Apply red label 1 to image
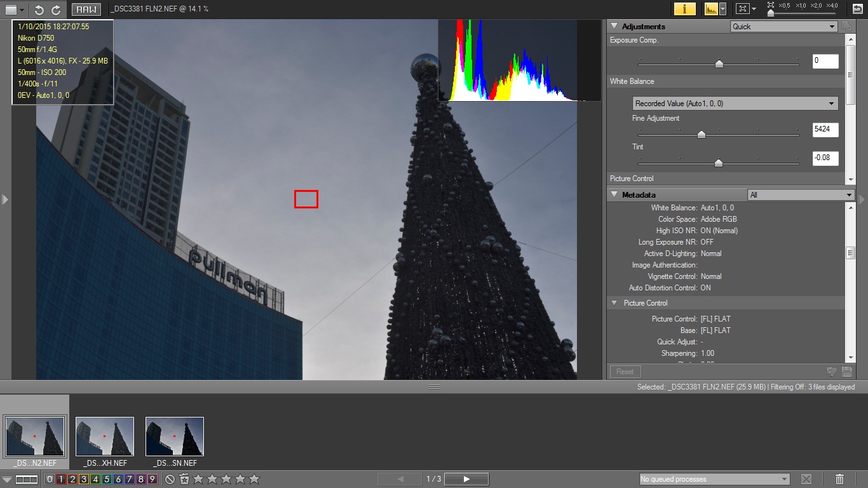Image resolution: width=868 pixels, height=488 pixels. pyautogui.click(x=60, y=479)
